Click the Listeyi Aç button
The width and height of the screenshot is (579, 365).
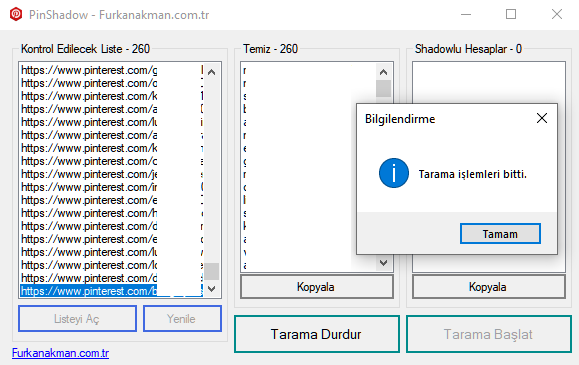tap(77, 318)
